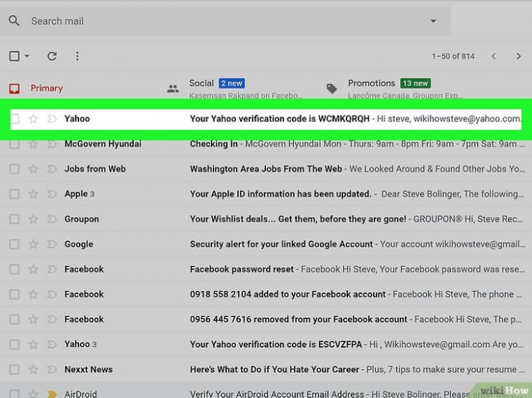Viewport: 532px width, 398px height.
Task: Mark the Apple email as important
Action: point(52,194)
